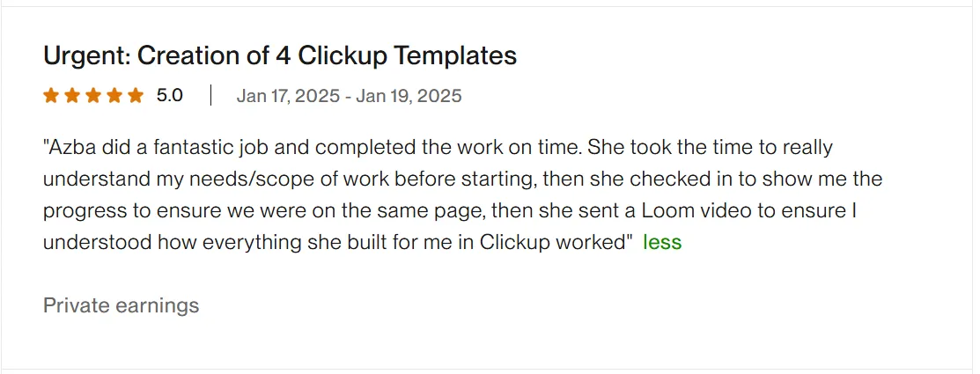Click the second orange rating star
Screen dimensions: 980x374
pyautogui.click(x=71, y=96)
